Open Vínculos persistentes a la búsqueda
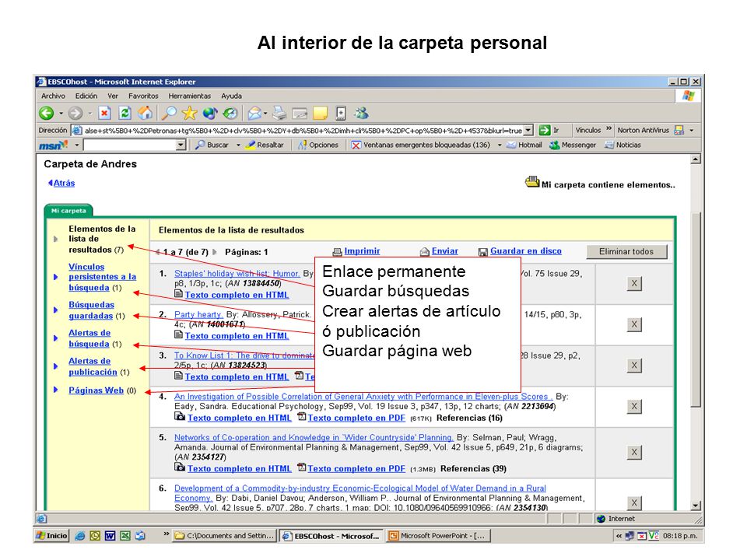This screenshot has height=560, width=747. [103, 277]
